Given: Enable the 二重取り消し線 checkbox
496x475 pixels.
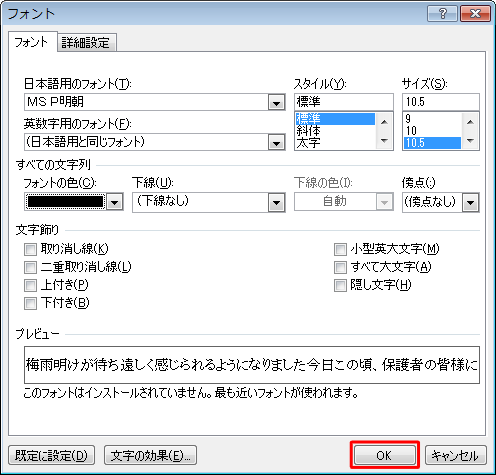Looking at the screenshot, I should [30, 267].
